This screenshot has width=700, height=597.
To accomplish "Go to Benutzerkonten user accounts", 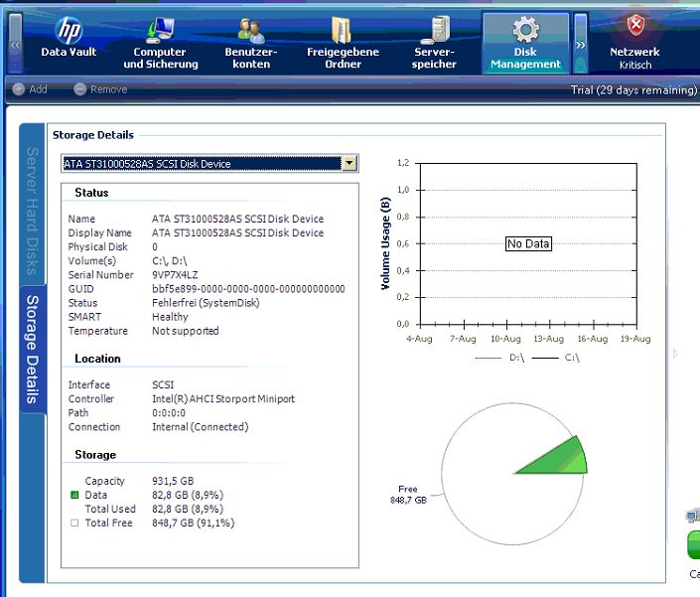I will point(251,43).
